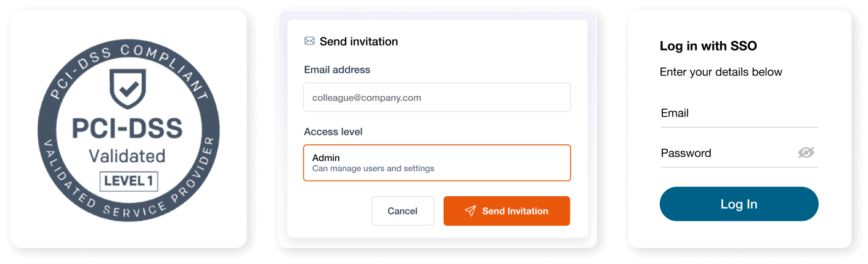Click the Cancel button
Viewport: 868px width, 264px height.
coord(402,211)
